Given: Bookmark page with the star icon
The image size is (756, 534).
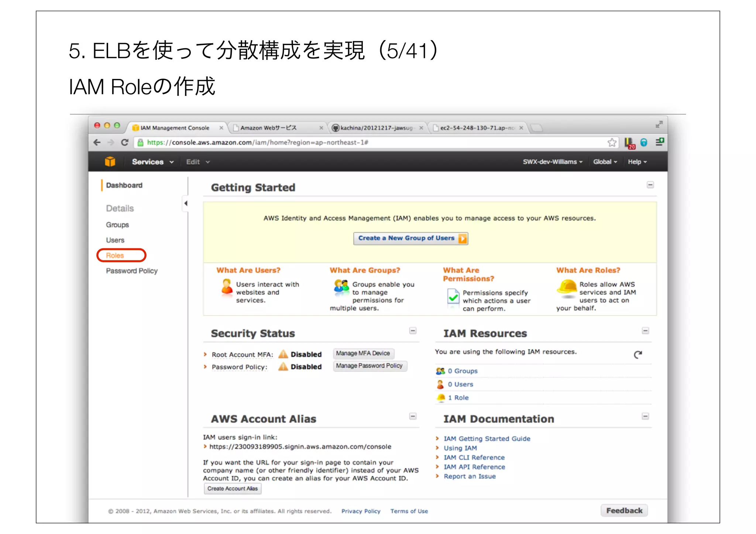Looking at the screenshot, I should tap(612, 142).
